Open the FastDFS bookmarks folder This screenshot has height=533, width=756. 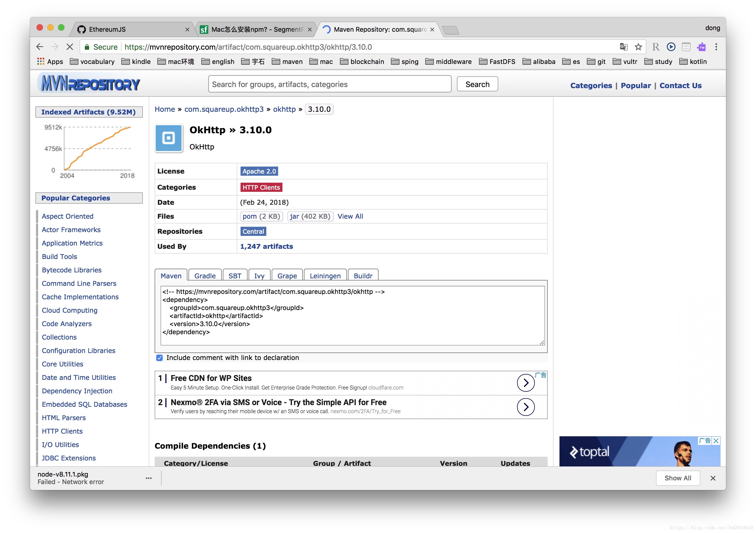[497, 62]
